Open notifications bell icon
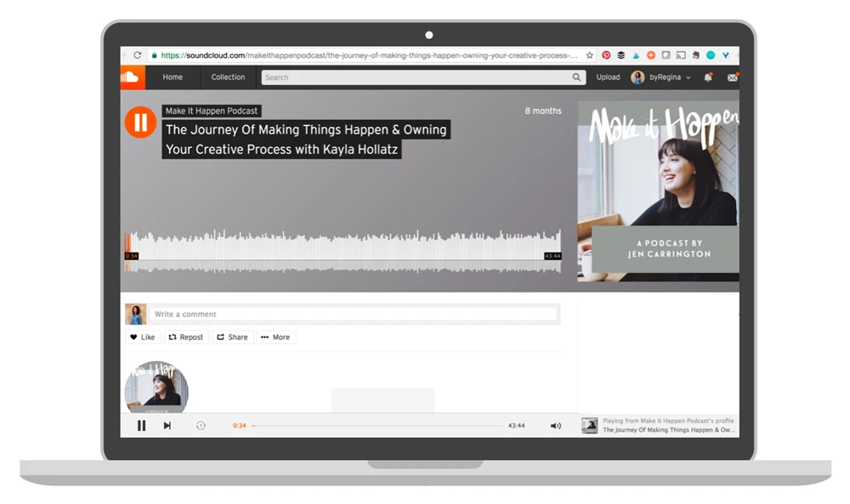Viewport: 850px width, 504px height. pyautogui.click(x=708, y=77)
